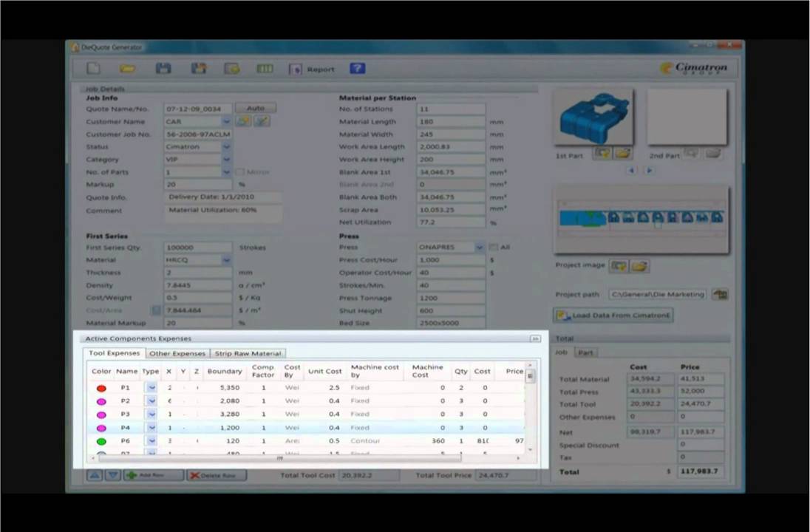The image size is (810, 532).
Task: Click Load Data From CimatronE button
Action: click(613, 315)
